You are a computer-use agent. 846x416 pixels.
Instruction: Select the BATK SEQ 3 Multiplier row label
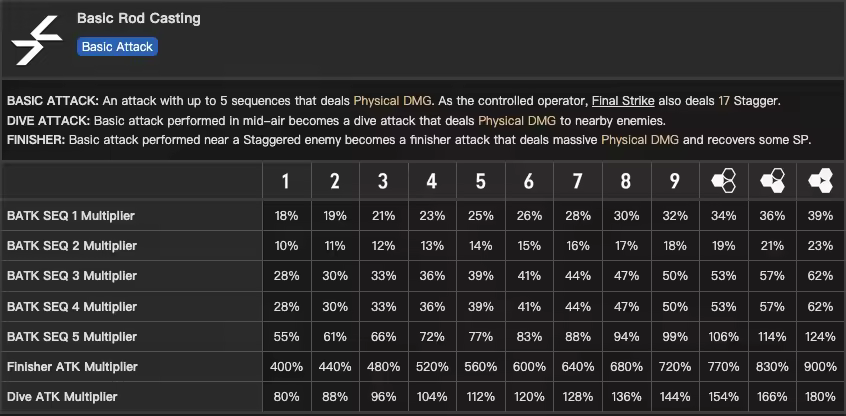click(71, 276)
